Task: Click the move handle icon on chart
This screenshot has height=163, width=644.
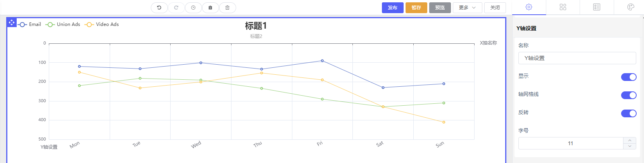Action: [12, 22]
